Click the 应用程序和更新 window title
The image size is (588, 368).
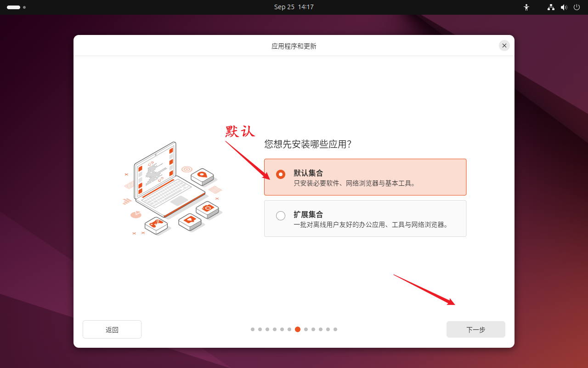(x=294, y=46)
